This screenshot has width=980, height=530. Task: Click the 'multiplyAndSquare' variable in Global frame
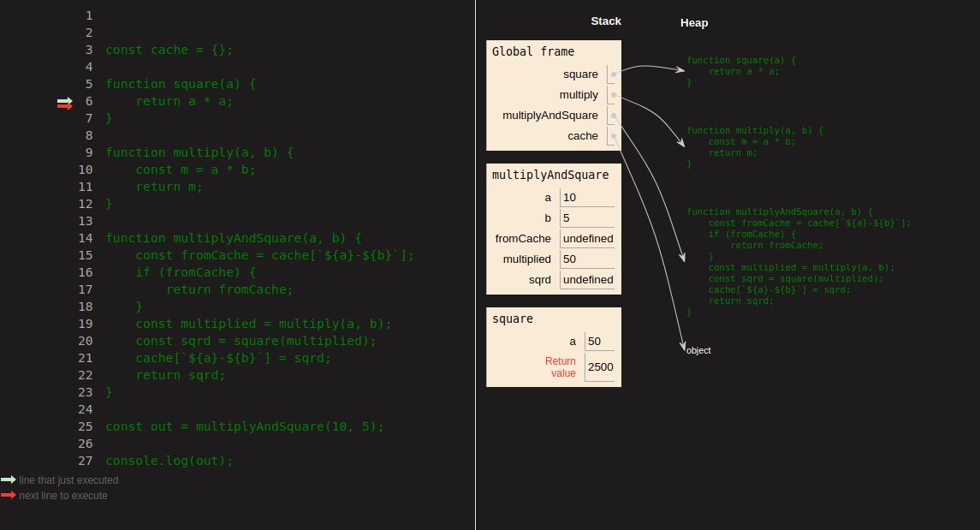(550, 116)
